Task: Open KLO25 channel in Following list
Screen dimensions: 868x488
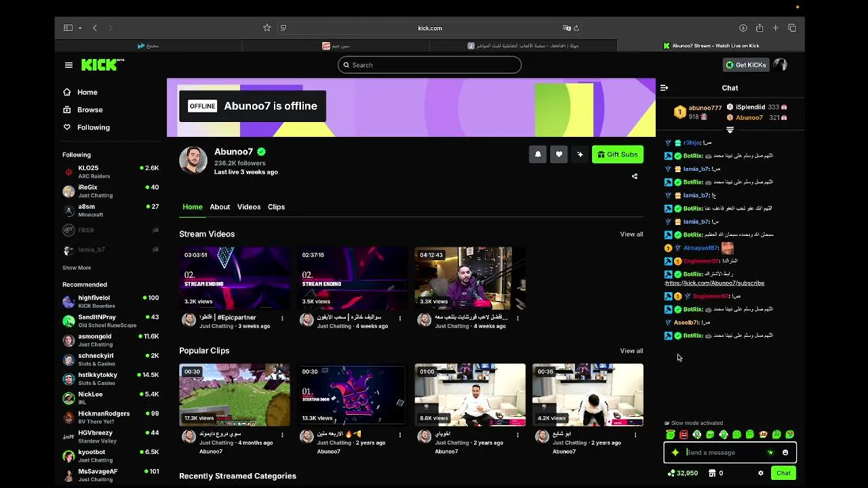Action: coord(112,172)
